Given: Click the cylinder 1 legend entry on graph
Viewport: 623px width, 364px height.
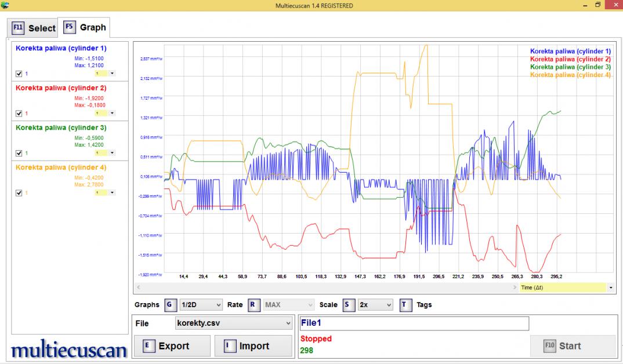Looking at the screenshot, I should point(570,51).
